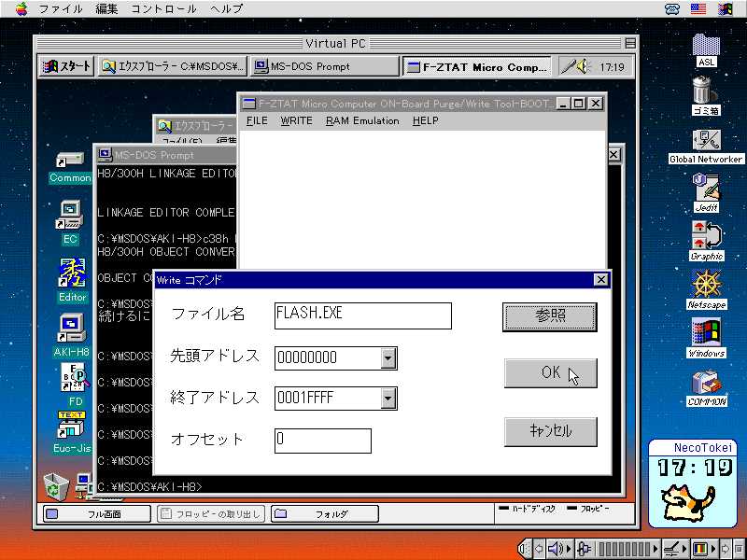
Task: Click the Windows スタート button
Action: 67,66
